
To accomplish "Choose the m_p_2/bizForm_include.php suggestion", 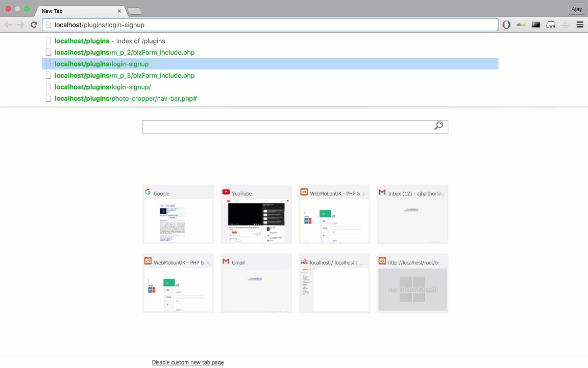I will pyautogui.click(x=125, y=53).
